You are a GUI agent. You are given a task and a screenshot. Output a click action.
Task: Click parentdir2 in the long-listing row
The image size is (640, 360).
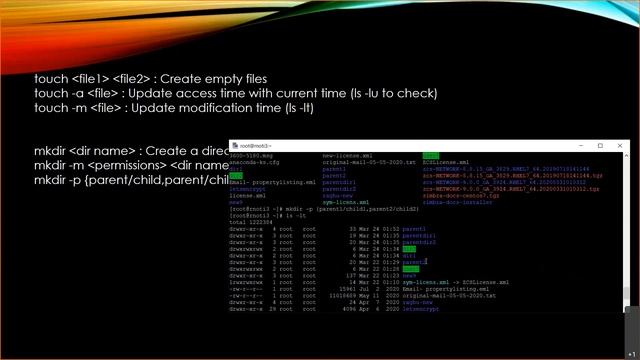[x=419, y=242]
